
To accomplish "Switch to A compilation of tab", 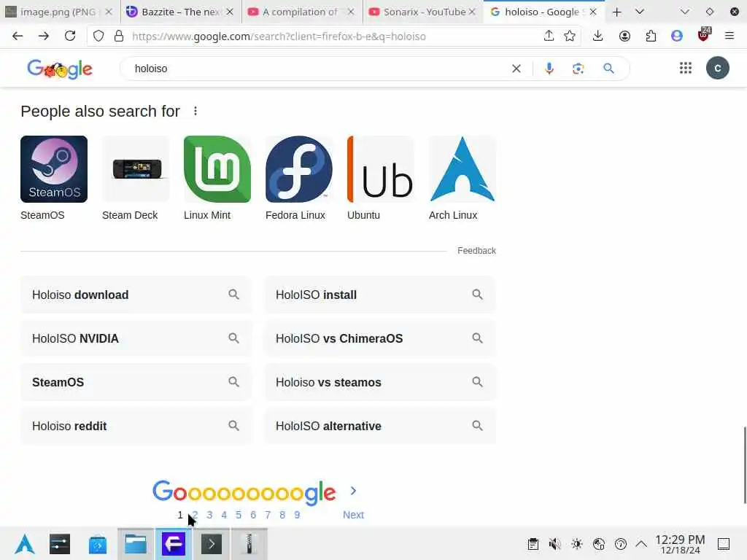I will click(x=301, y=12).
